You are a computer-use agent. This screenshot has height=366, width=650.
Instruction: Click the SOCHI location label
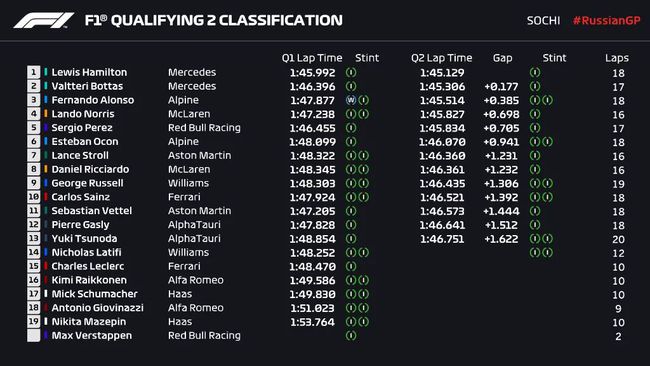point(543,20)
